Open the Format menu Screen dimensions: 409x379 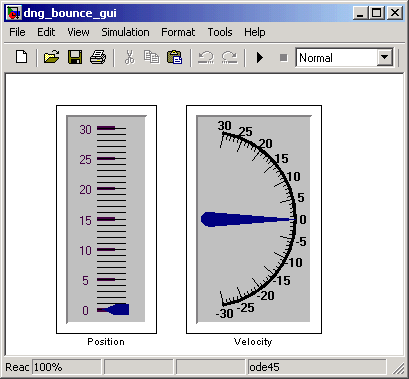coord(178,32)
